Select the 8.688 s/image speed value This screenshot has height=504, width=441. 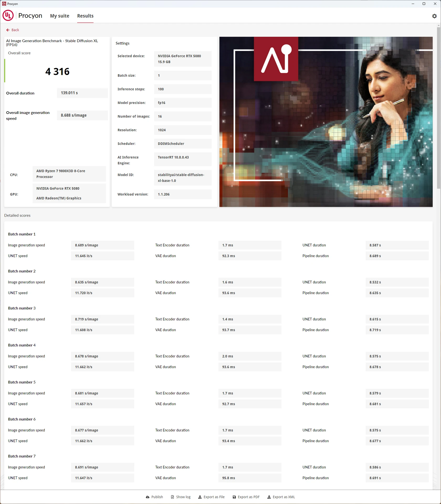pos(82,115)
